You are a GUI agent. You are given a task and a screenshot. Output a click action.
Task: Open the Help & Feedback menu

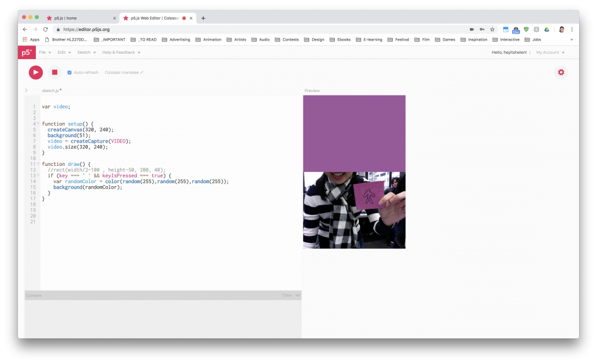(x=121, y=53)
